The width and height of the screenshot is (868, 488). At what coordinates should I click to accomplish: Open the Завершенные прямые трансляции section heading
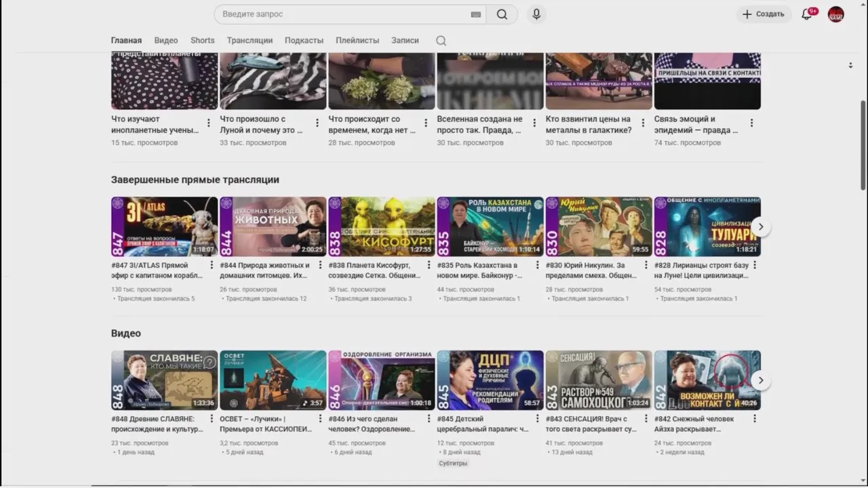(x=195, y=180)
